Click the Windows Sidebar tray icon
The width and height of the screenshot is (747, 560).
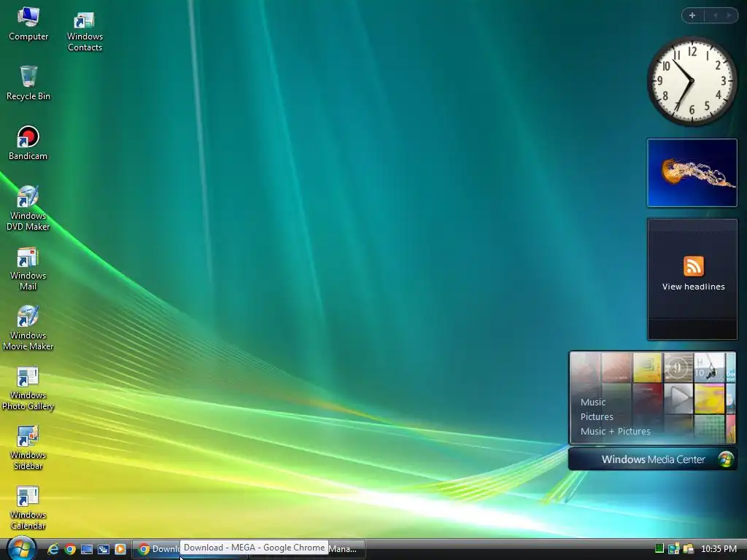tap(673, 549)
